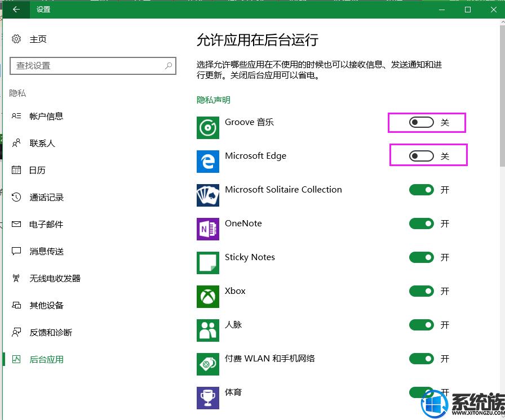Disable Microsoft Solitaire Collection background toggle
The width and height of the screenshot is (505, 420).
coord(421,190)
